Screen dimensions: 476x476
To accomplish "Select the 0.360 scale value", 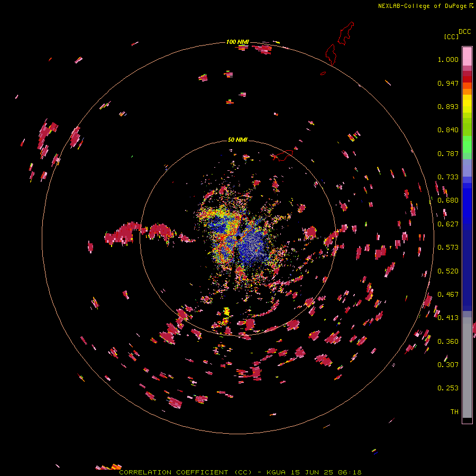I will (448, 342).
